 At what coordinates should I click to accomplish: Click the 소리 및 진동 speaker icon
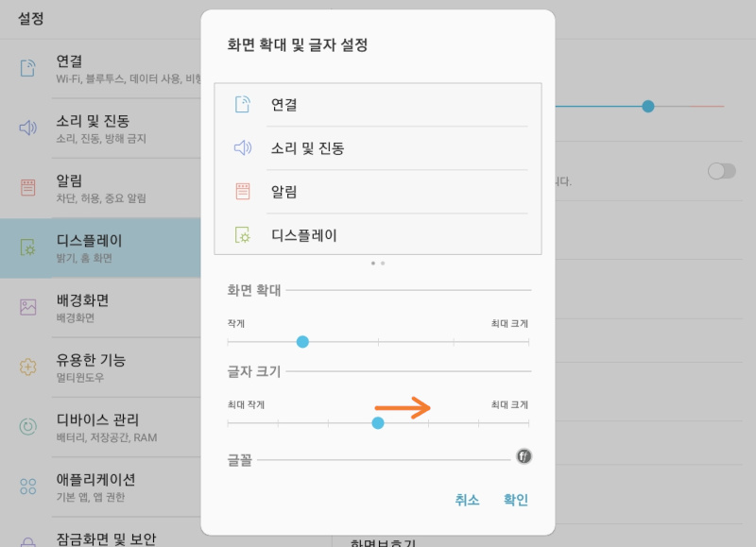pos(242,148)
